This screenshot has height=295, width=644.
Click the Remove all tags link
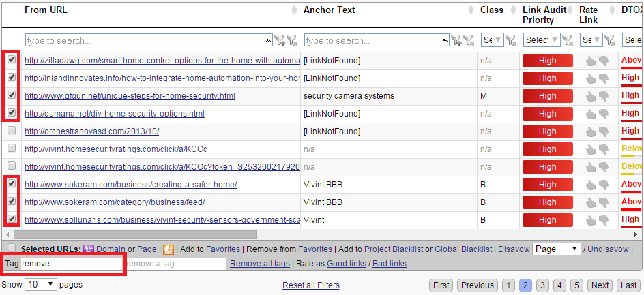(259, 264)
